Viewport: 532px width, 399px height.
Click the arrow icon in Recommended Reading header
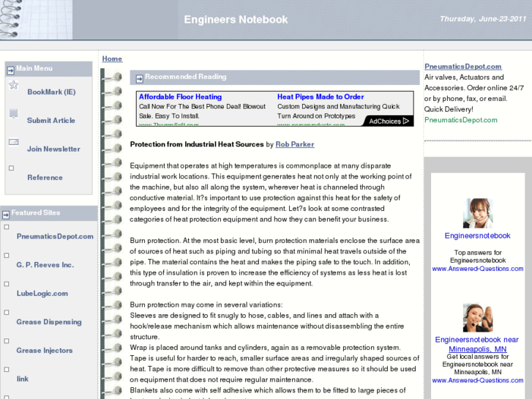[x=140, y=79]
